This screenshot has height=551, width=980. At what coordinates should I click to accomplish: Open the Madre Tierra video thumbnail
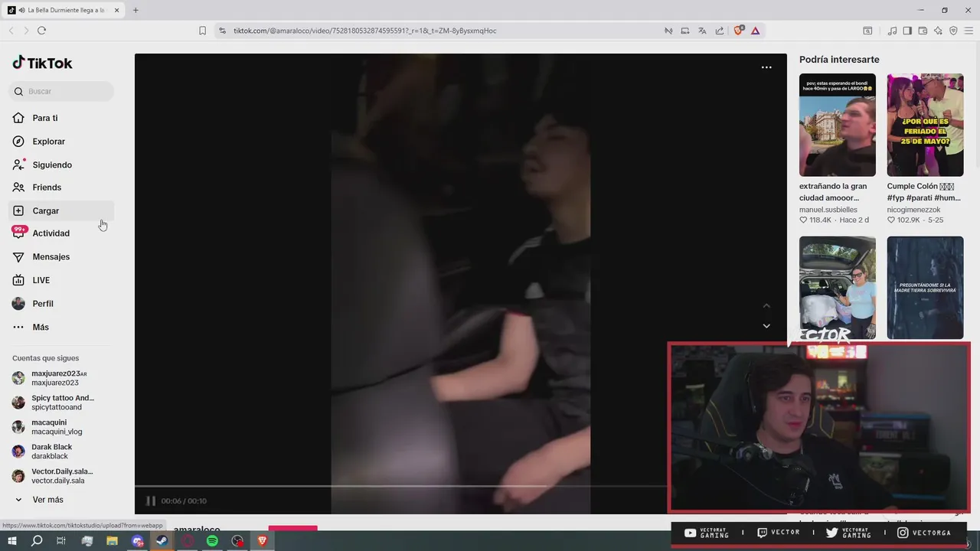coord(925,288)
